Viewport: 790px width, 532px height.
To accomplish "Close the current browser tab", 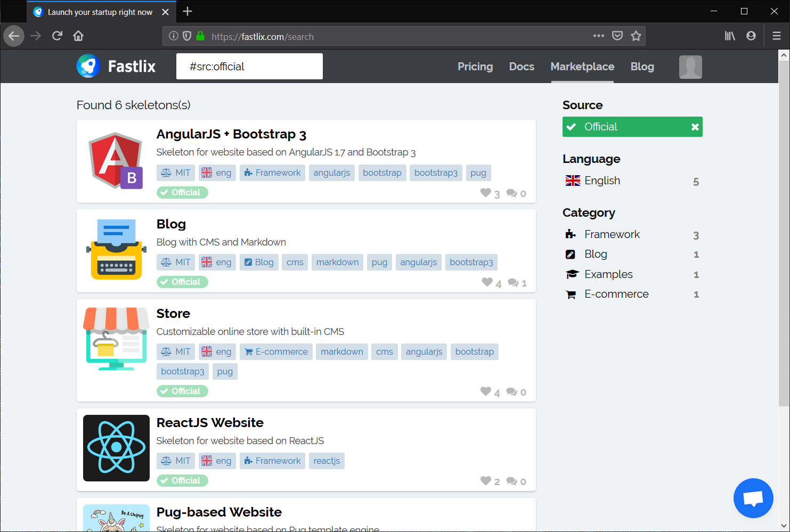I will 166,12.
